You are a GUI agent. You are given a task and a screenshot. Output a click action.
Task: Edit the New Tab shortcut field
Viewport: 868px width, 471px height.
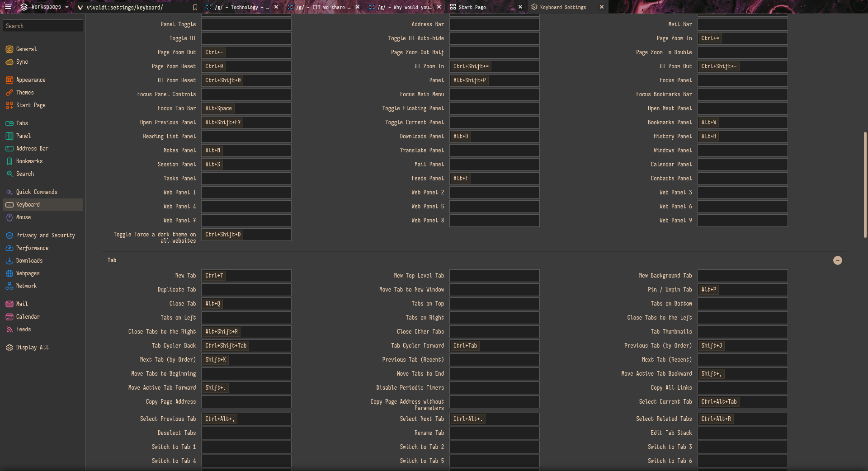click(246, 276)
